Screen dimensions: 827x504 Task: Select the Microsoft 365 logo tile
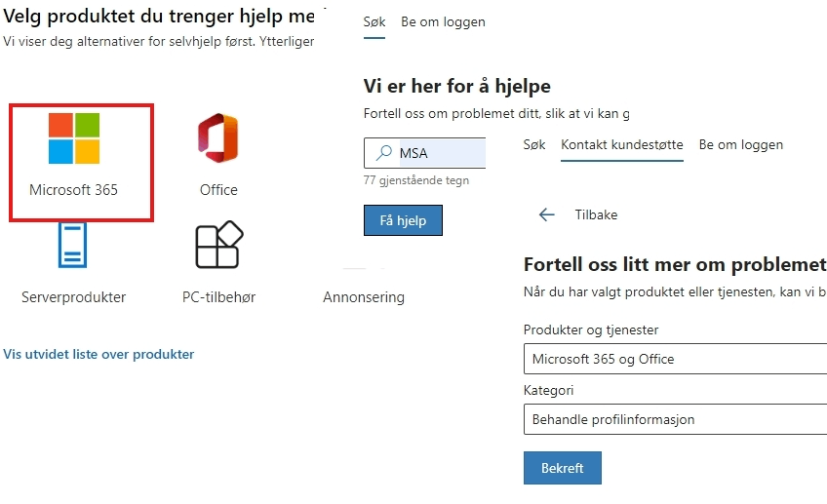[x=74, y=138]
